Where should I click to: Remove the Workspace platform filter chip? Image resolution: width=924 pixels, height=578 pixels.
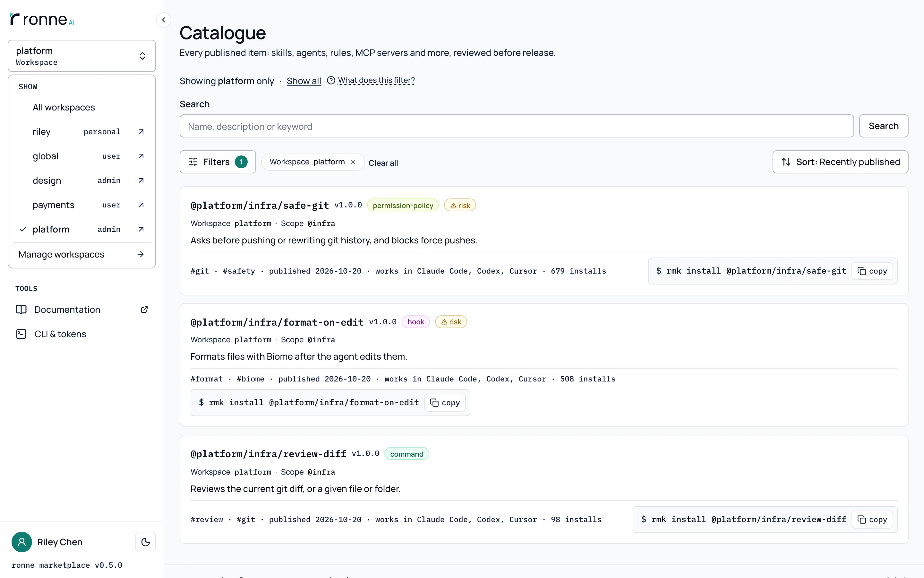(353, 162)
